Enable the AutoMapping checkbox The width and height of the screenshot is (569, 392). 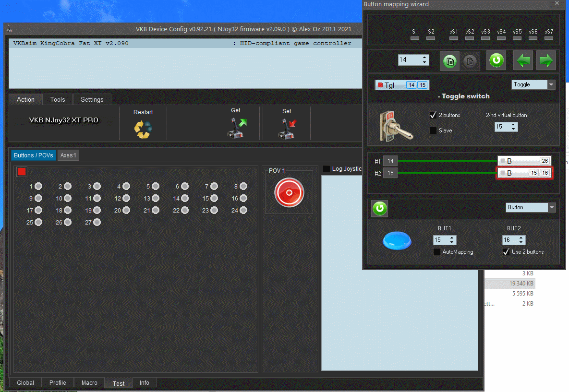tap(437, 252)
